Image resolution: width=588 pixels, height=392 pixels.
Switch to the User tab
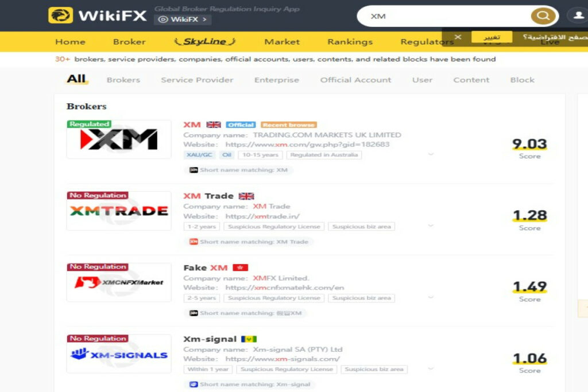click(x=422, y=80)
